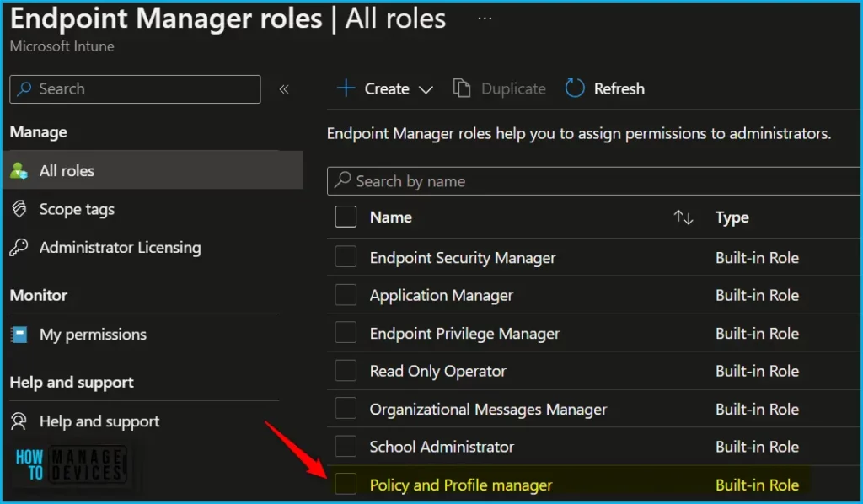Focus the sidebar Search field
The width and height of the screenshot is (863, 504).
tap(135, 89)
